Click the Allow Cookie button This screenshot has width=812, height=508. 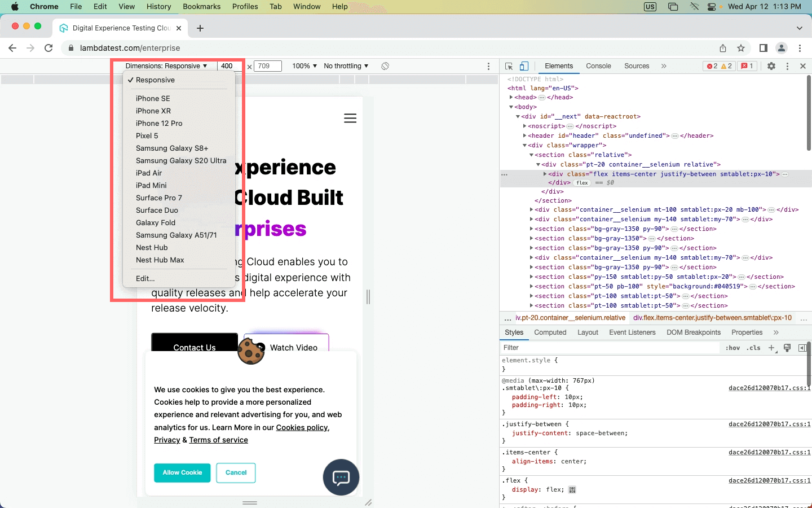[x=182, y=473]
